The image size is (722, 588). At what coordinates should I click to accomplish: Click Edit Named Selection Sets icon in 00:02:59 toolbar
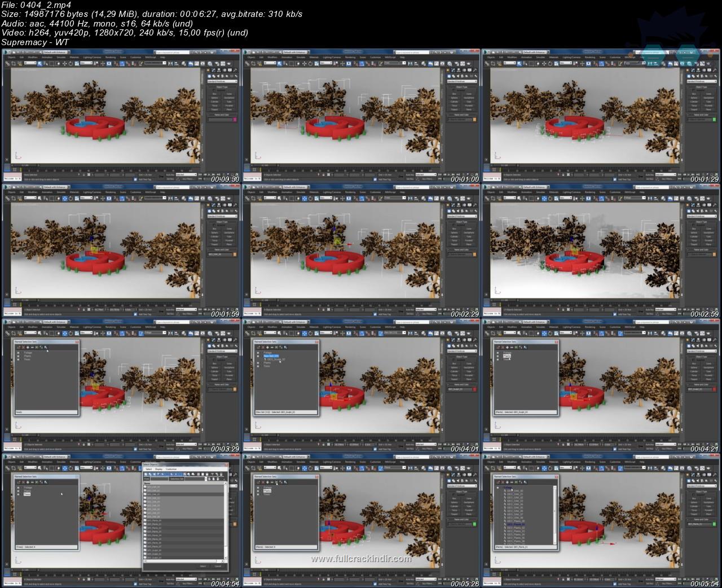(x=620, y=198)
